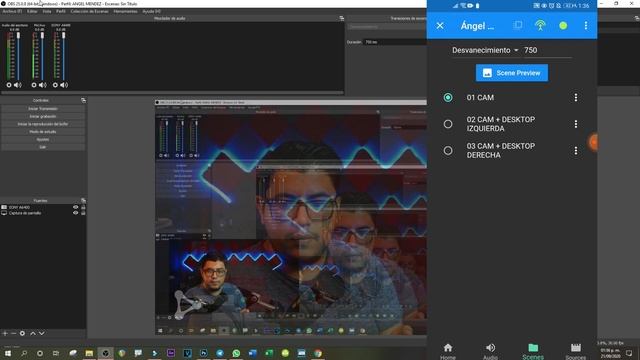Image resolution: width=640 pixels, height=360 pixels.
Task: Toggle lock on SONY A6400 source
Action: pyautogui.click(x=83, y=207)
